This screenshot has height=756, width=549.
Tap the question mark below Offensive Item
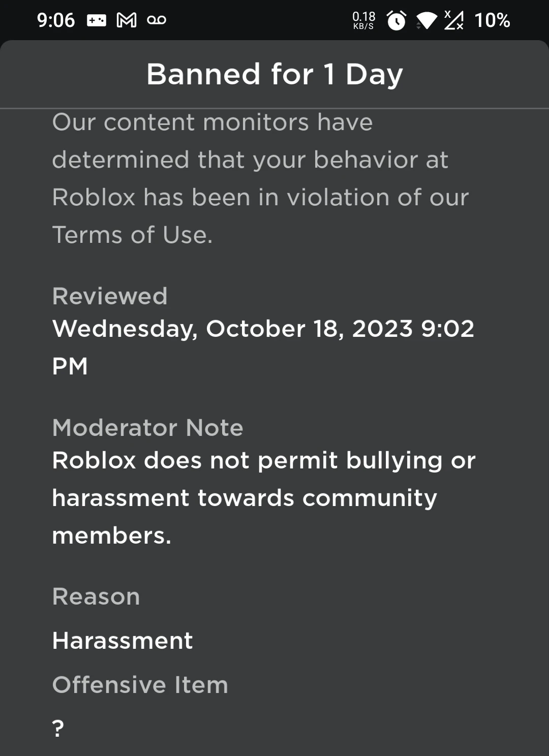tap(57, 728)
